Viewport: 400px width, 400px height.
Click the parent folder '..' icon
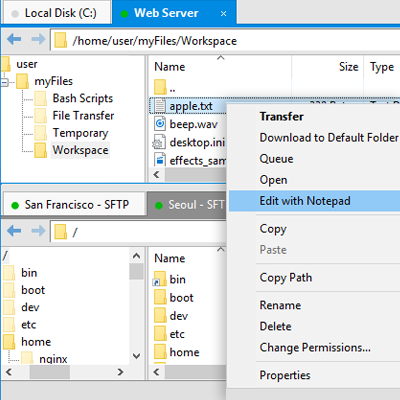point(160,87)
